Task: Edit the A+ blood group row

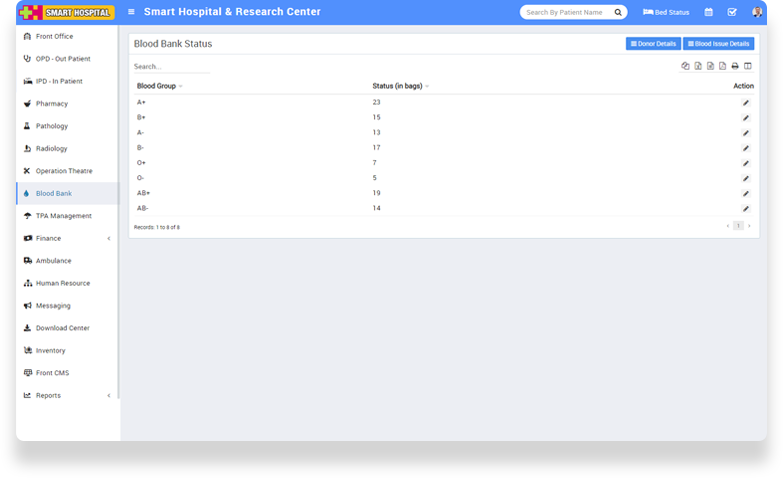Action: [745, 103]
